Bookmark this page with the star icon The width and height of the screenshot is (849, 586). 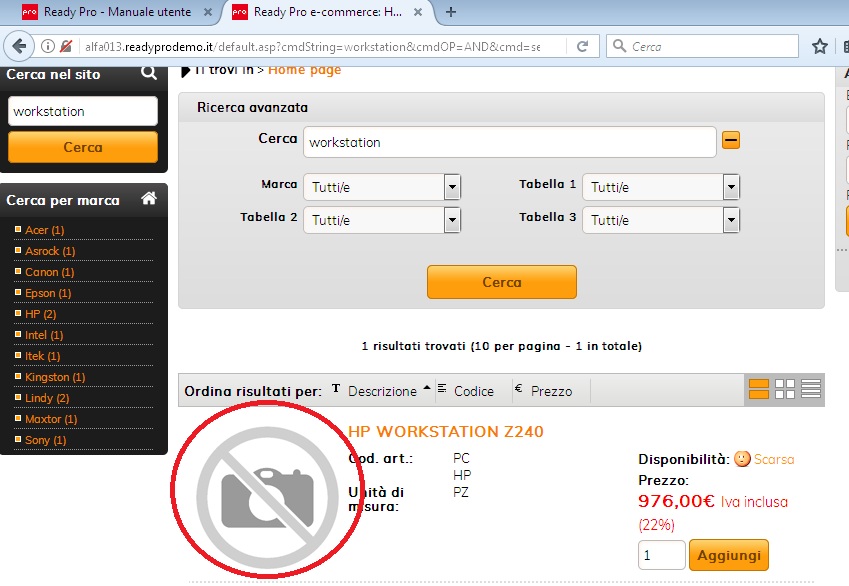[820, 47]
